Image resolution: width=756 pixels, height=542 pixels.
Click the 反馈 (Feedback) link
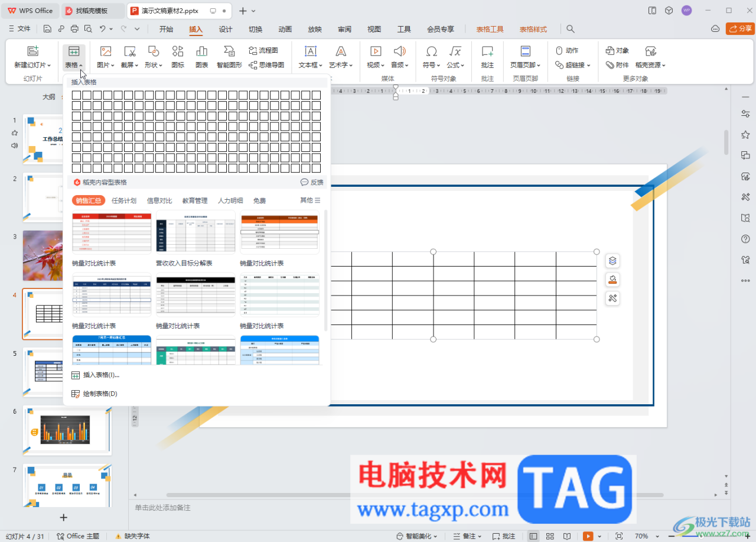click(x=312, y=182)
